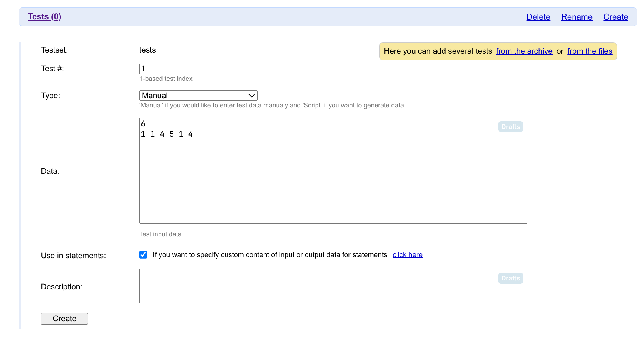Viewport: 644px width, 356px height.
Task: Click the Delete link in header
Action: 538,17
